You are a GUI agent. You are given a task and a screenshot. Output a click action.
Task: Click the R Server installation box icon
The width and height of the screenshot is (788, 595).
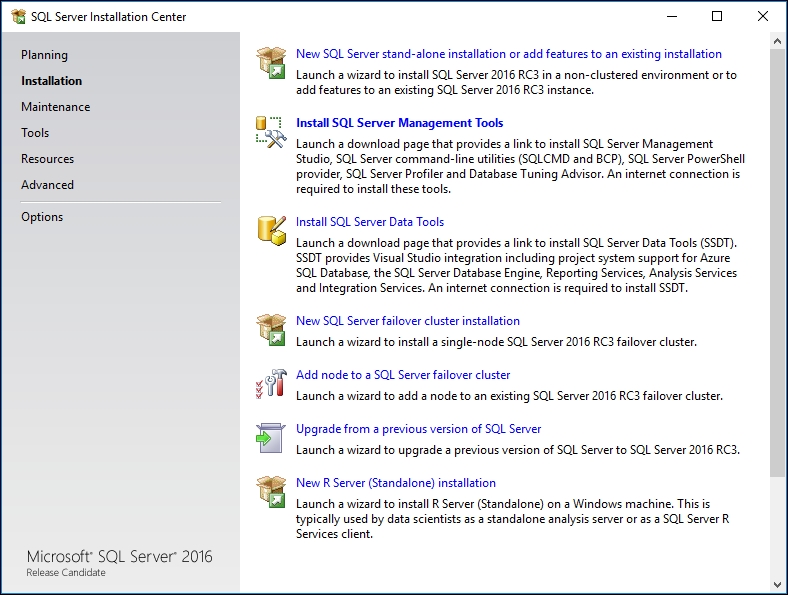[x=271, y=491]
